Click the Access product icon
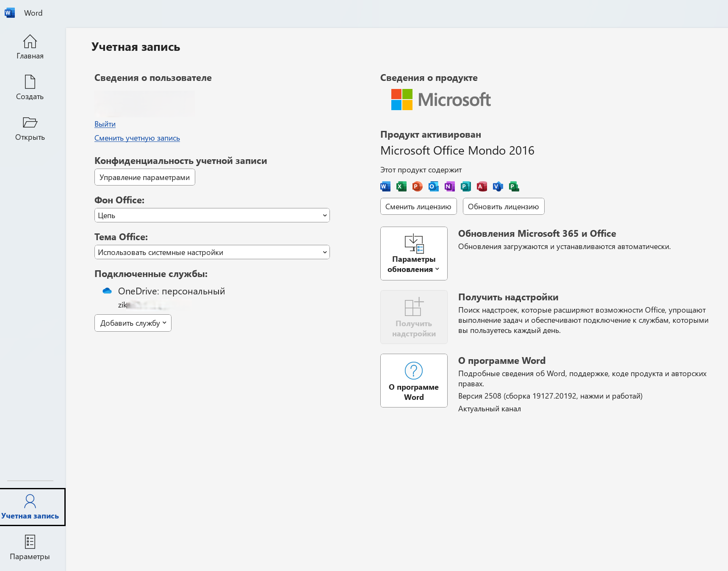728x571 pixels. 482,186
